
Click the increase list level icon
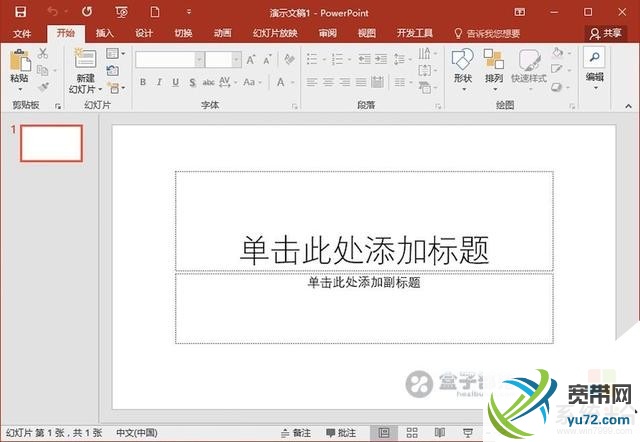(381, 59)
